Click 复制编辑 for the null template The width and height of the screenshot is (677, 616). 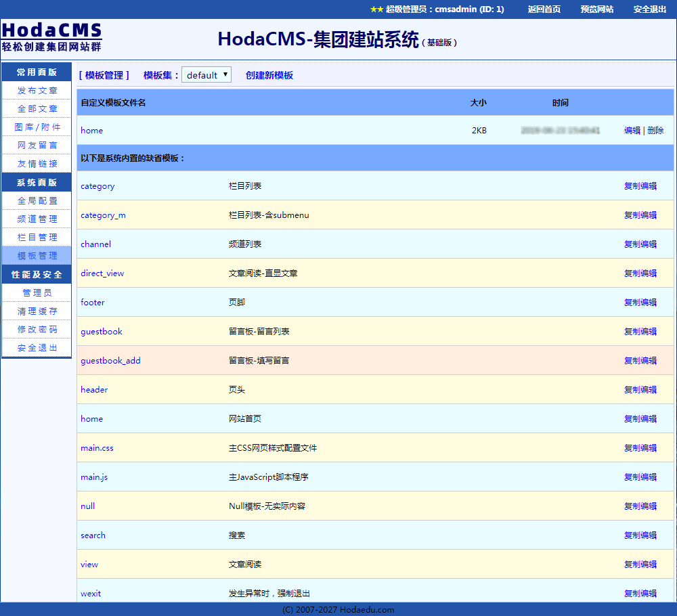pyautogui.click(x=640, y=506)
